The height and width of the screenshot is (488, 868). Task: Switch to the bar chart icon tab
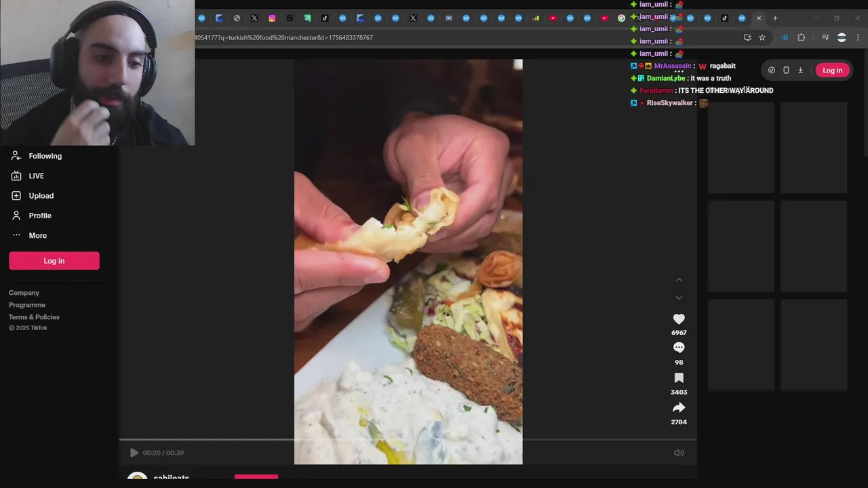point(536,18)
